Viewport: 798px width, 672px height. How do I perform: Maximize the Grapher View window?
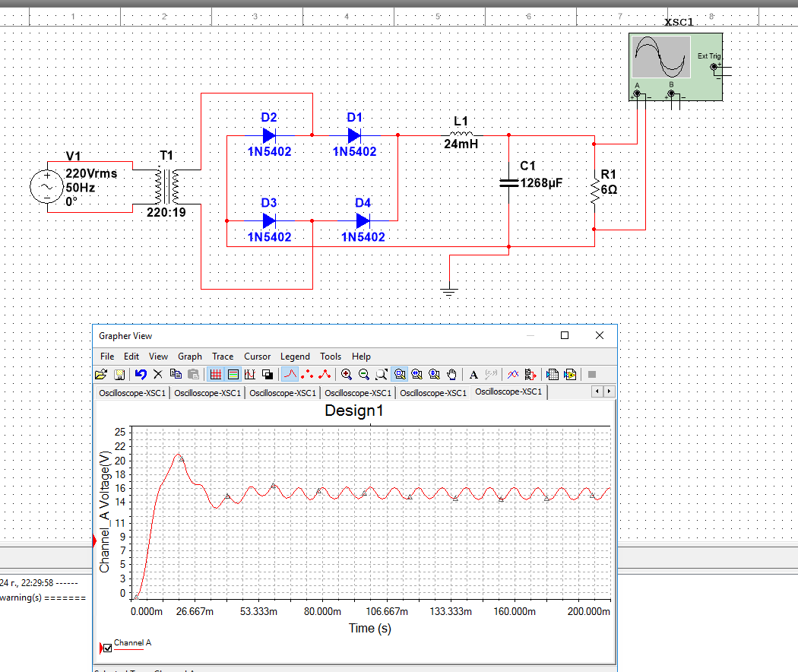pyautogui.click(x=565, y=335)
